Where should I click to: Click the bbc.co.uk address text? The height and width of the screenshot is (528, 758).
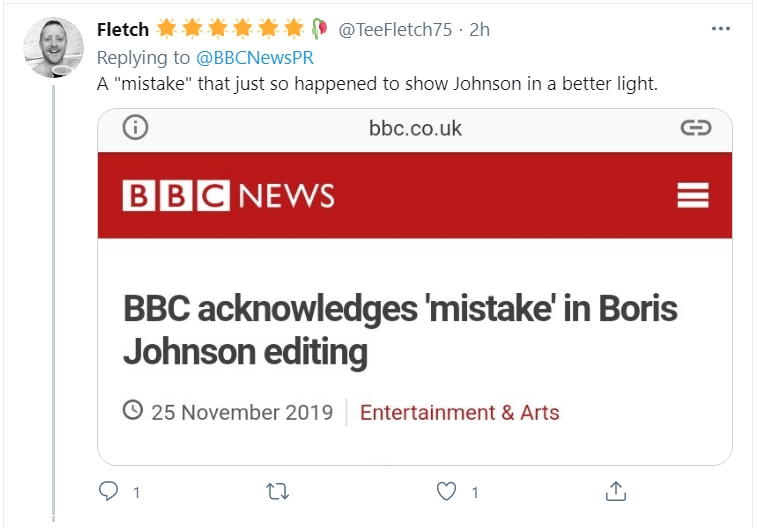pyautogui.click(x=415, y=128)
